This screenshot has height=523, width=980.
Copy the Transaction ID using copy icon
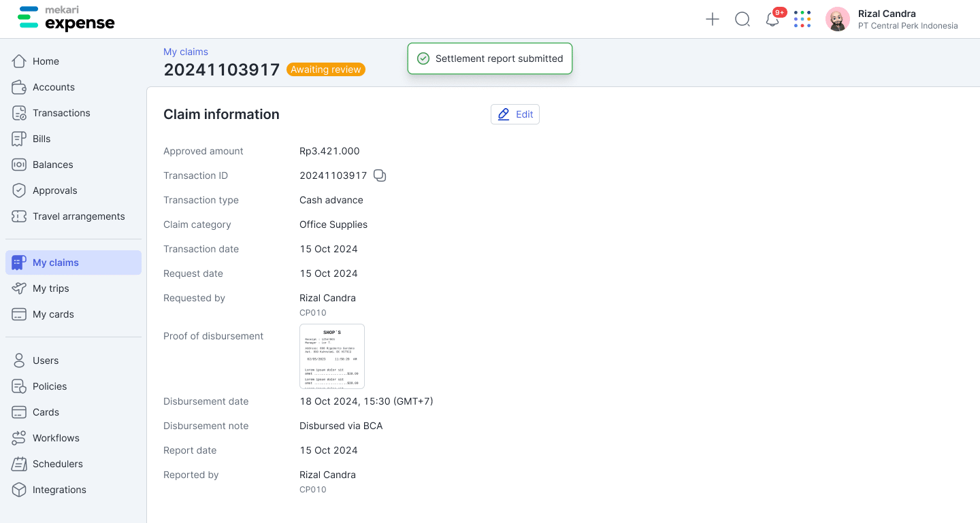pos(380,175)
